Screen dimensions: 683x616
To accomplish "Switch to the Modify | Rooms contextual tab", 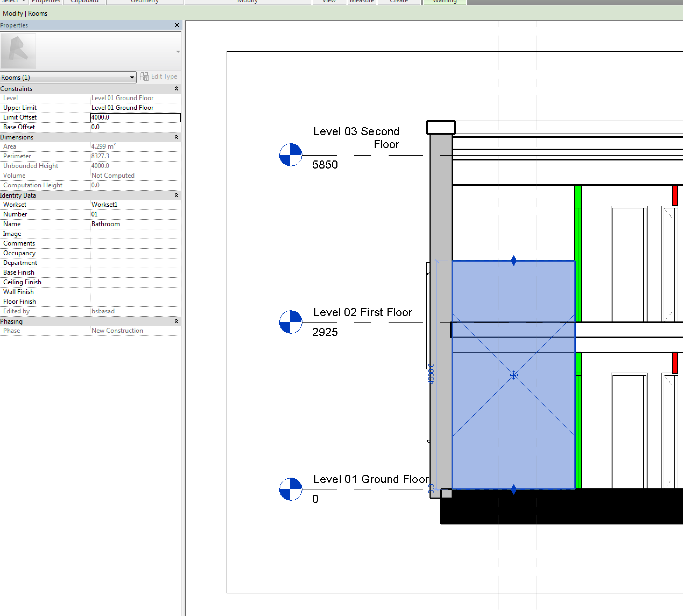I will [25, 13].
